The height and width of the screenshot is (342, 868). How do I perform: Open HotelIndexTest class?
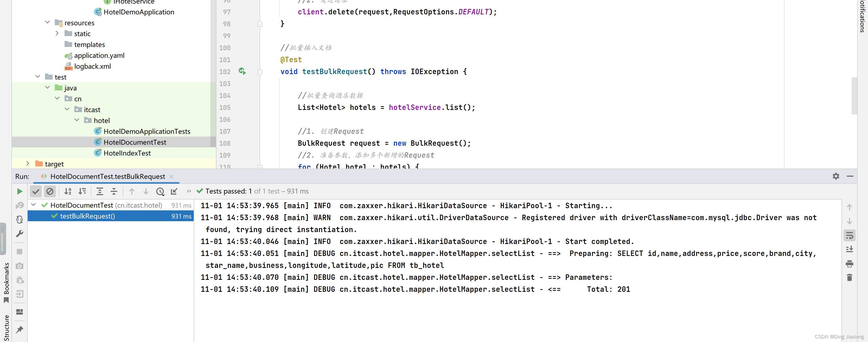[x=127, y=153]
